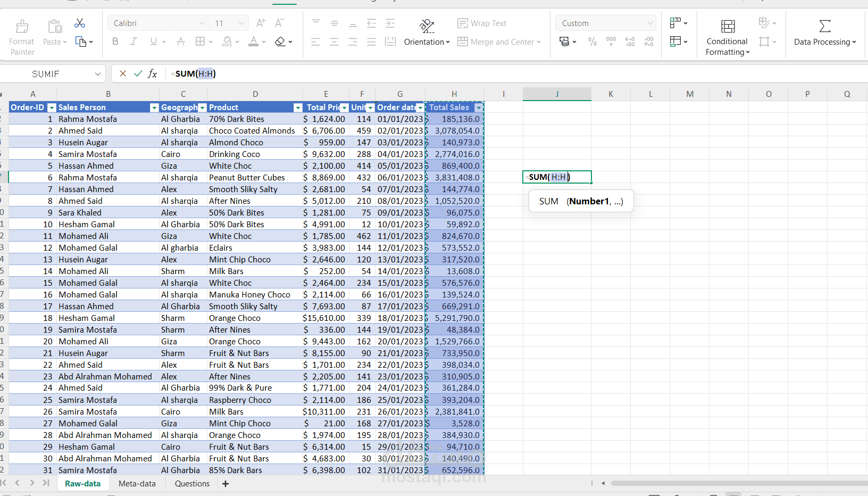This screenshot has height=496, width=868.
Task: Open Conditional Formatting menu
Action: point(728,37)
